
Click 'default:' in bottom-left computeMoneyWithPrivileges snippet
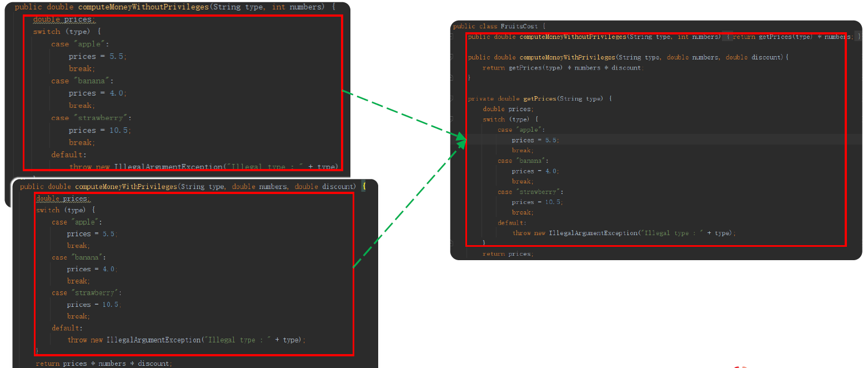pos(67,328)
